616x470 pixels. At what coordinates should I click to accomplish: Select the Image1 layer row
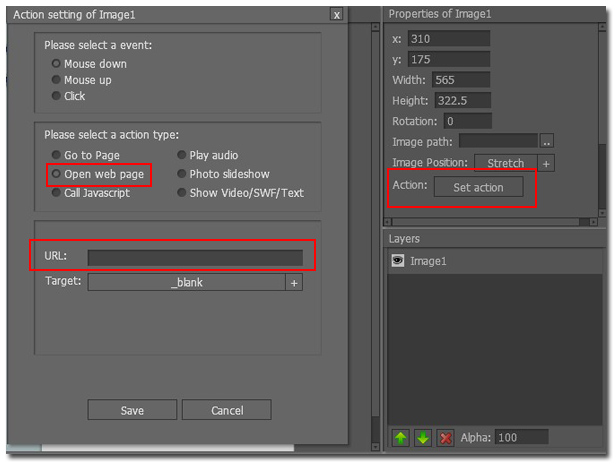495,261
